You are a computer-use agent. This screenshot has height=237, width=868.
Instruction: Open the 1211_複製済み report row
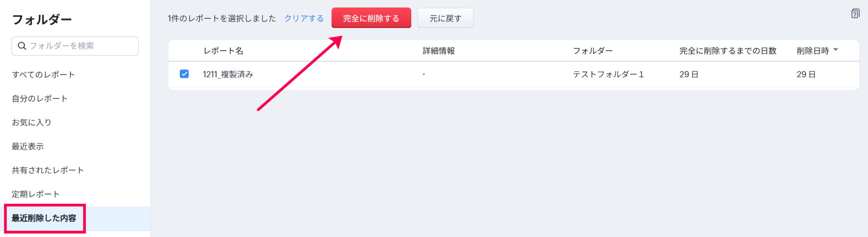[x=514, y=74]
